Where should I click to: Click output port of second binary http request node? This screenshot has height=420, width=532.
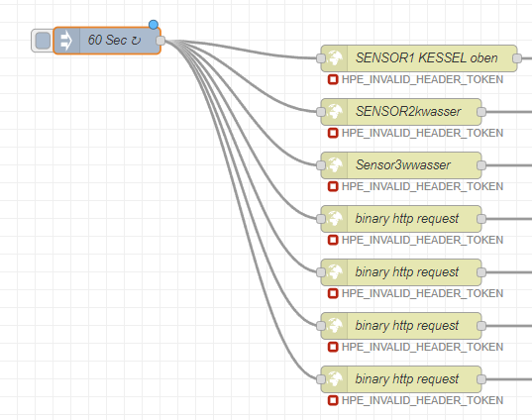[481, 272]
